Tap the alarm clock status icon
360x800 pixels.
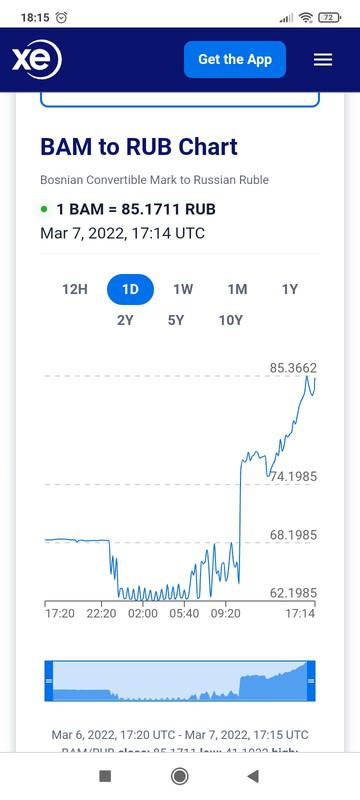(61, 18)
